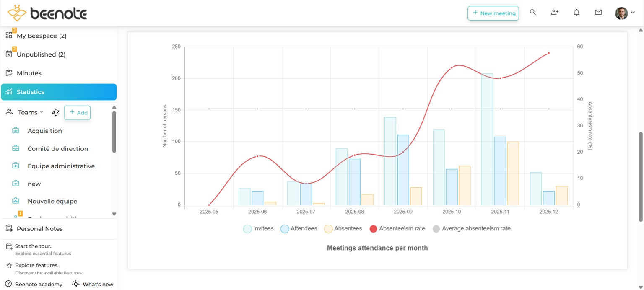Click the Beenote logo

[x=46, y=13]
